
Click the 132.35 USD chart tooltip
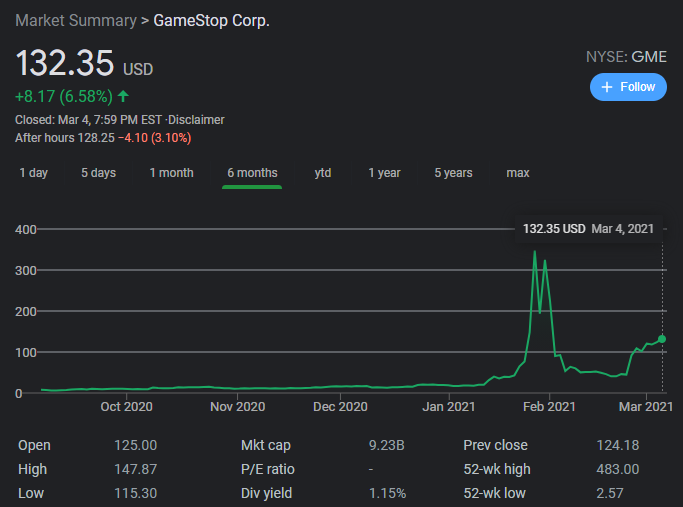[x=588, y=229]
